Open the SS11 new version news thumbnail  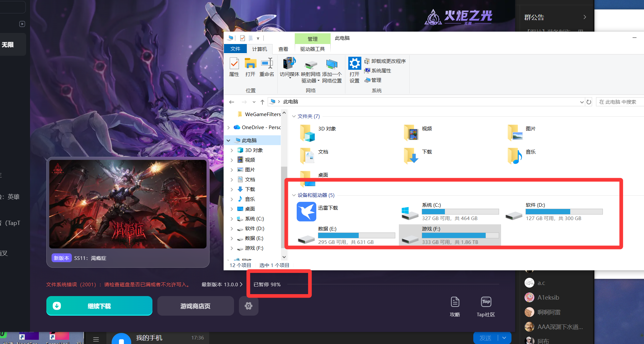pos(128,204)
